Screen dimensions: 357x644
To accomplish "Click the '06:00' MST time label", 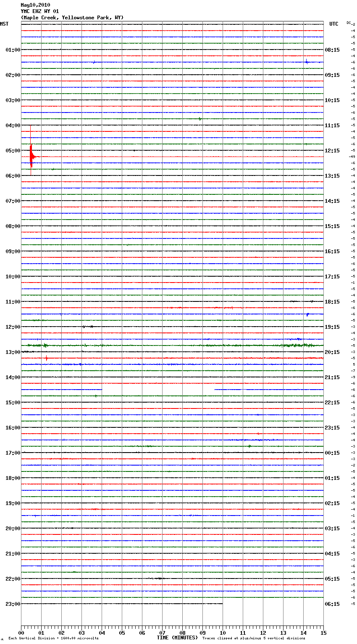I will pyautogui.click(x=13, y=176).
